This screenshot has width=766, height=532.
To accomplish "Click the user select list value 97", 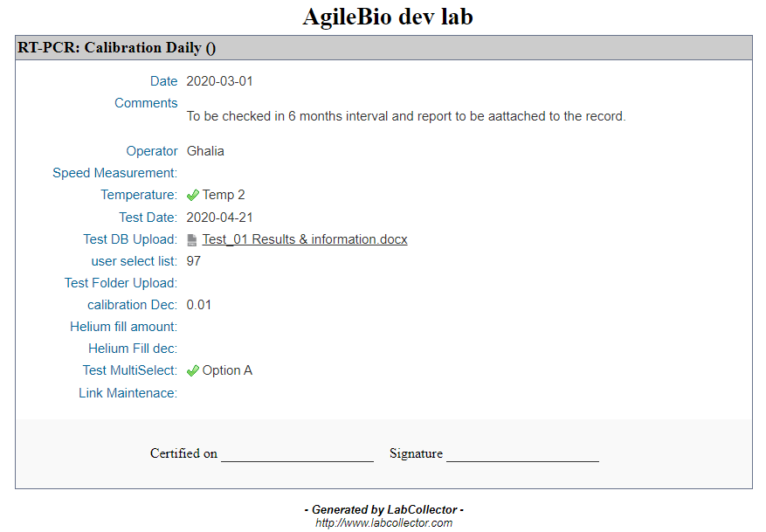I will coord(193,261).
